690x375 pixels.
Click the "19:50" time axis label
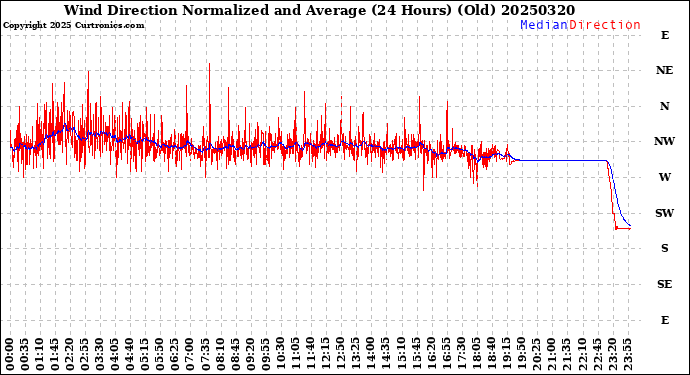(x=521, y=355)
